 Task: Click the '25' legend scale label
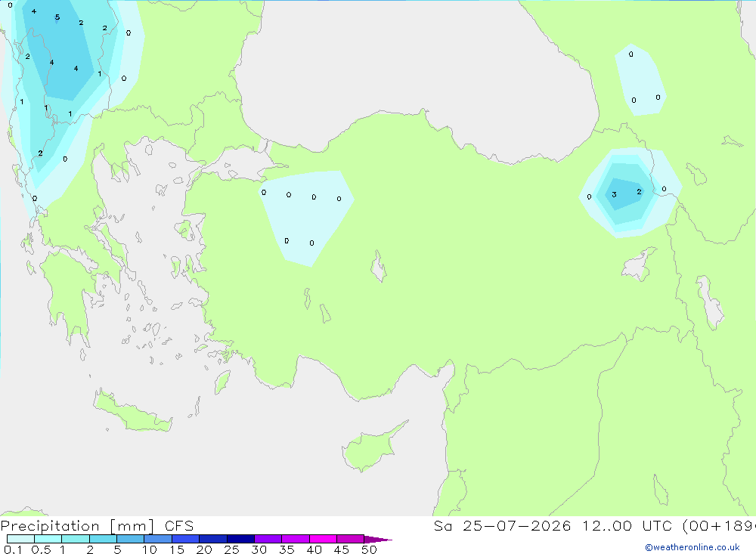click(x=231, y=549)
